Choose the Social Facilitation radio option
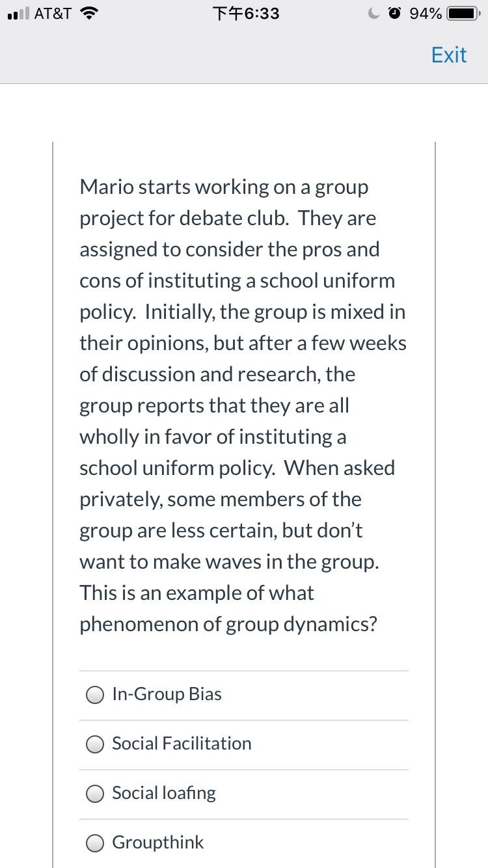 pyautogui.click(x=95, y=745)
